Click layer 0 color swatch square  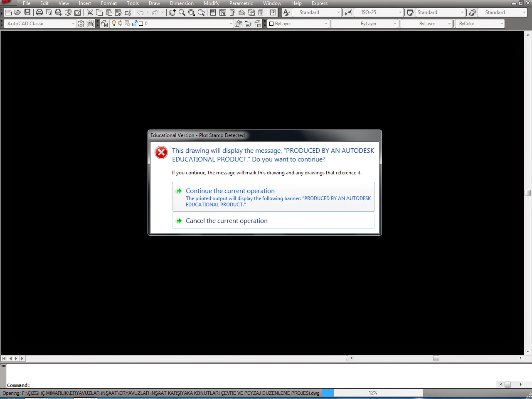pos(141,24)
